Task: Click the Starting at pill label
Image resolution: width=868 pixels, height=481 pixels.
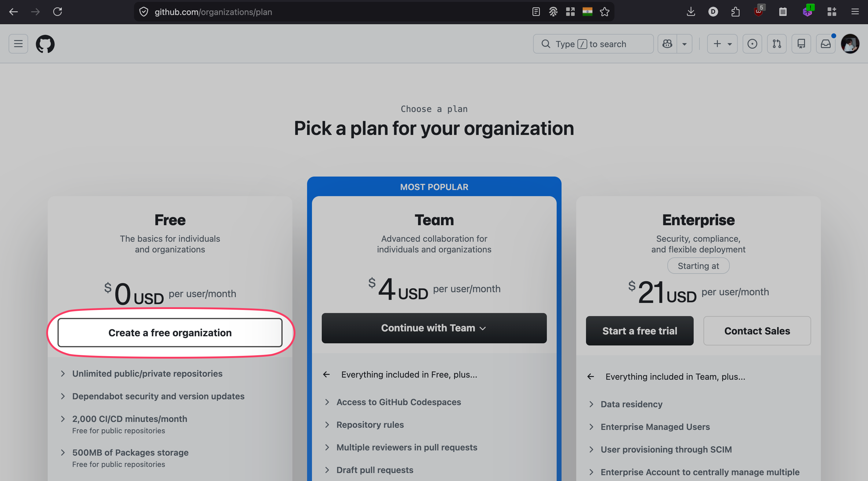Action: coord(698,266)
